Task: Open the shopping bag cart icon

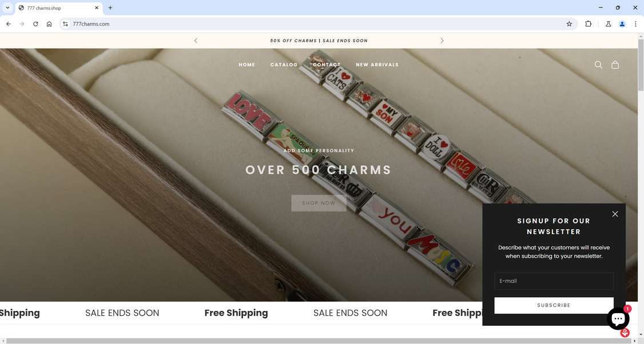Action: (615, 65)
